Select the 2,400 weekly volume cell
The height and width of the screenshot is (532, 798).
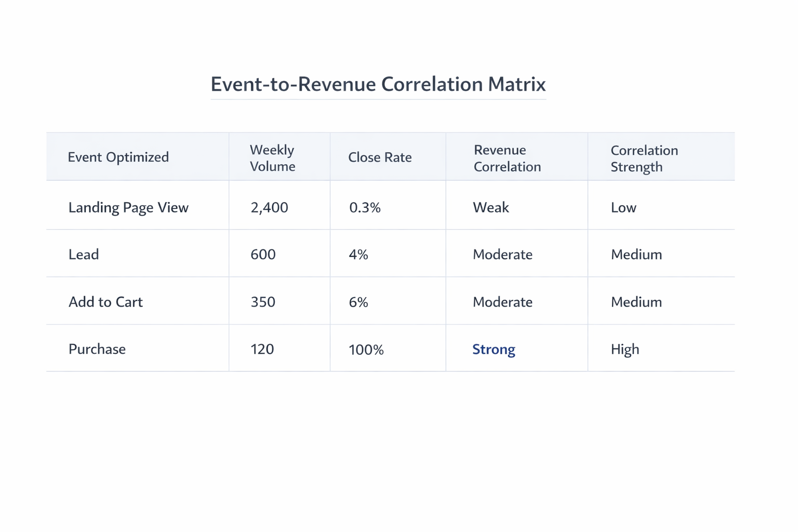click(x=269, y=207)
